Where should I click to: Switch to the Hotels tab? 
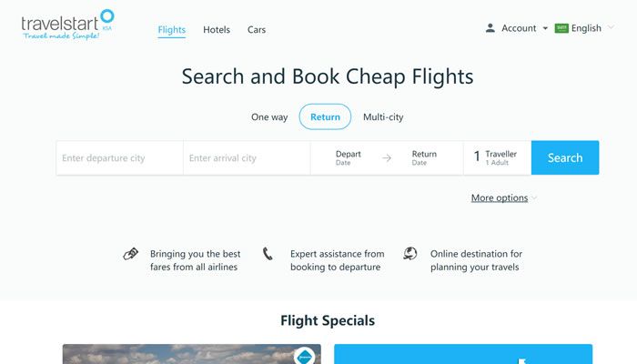tap(217, 30)
